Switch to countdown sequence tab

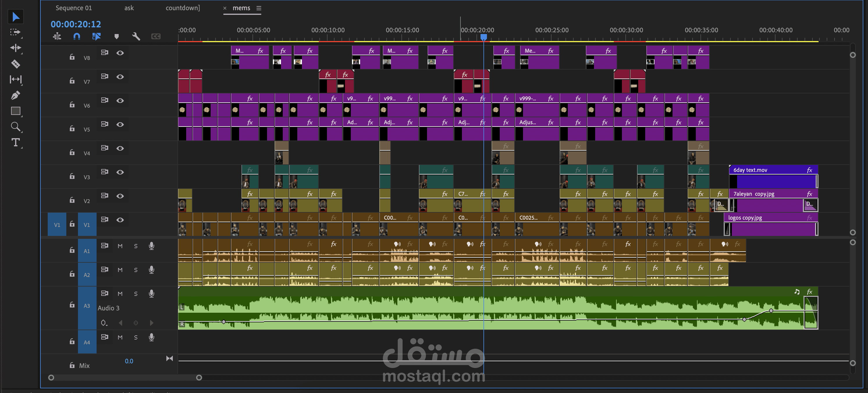(x=183, y=8)
